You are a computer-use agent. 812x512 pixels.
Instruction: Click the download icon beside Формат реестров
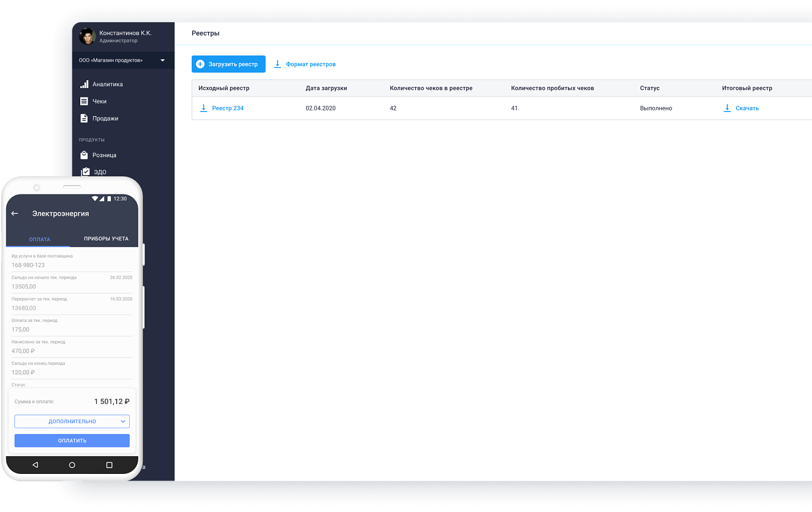pos(278,64)
